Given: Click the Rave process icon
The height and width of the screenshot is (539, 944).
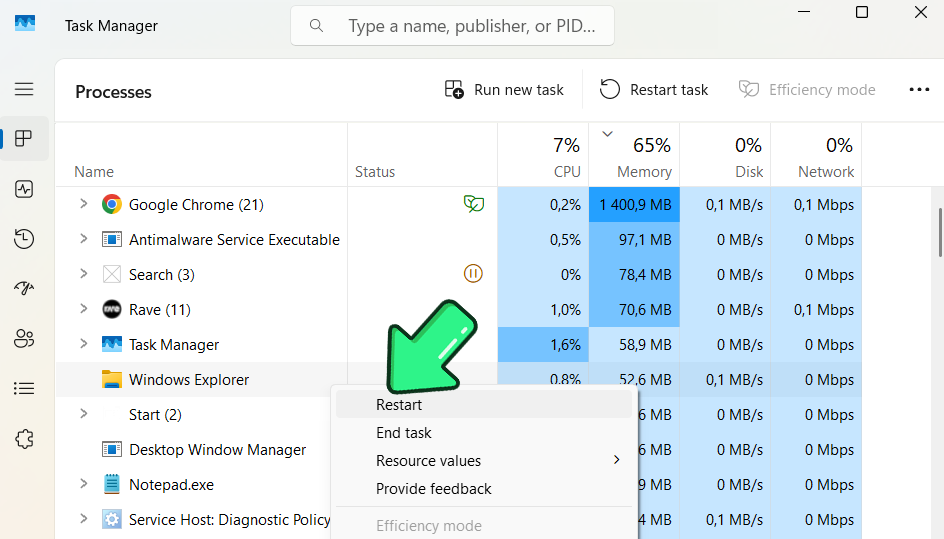Looking at the screenshot, I should click(111, 310).
